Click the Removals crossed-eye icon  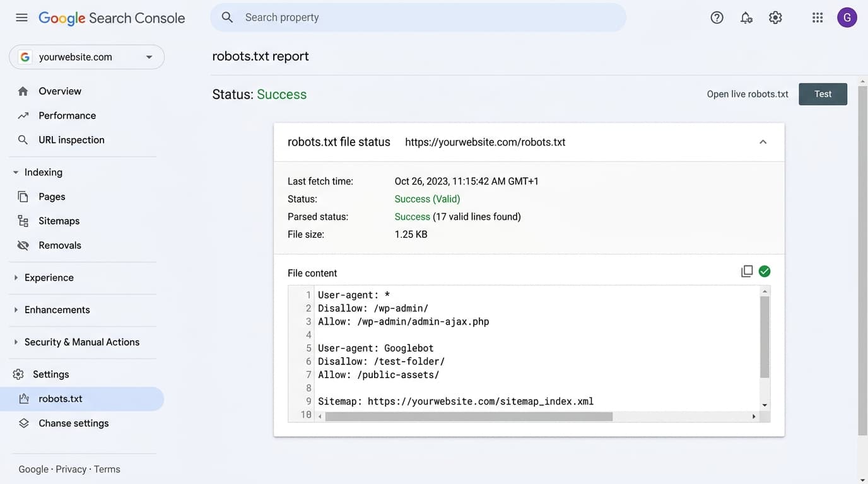pyautogui.click(x=23, y=246)
